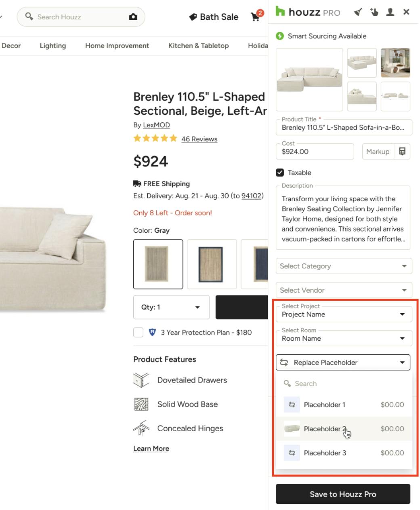The width and height of the screenshot is (420, 510).
Task: Click the markup calculator icon
Action: coord(402,152)
